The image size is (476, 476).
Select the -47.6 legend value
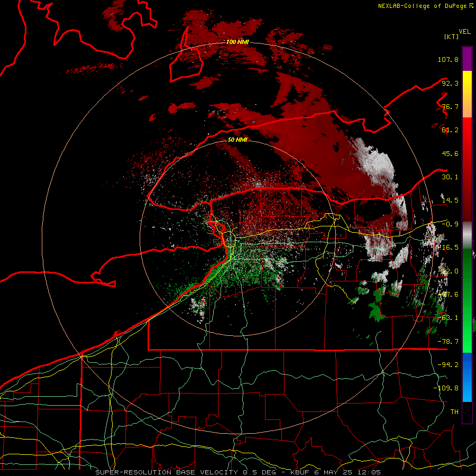[448, 295]
